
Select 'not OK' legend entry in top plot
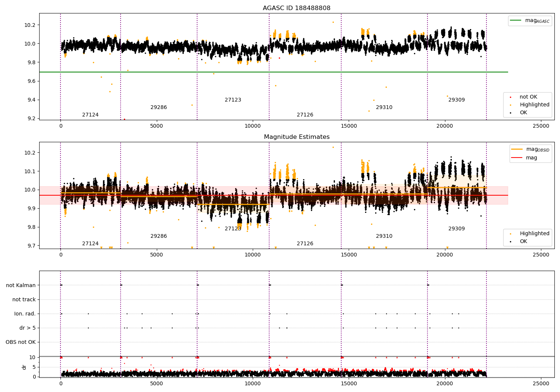[528, 97]
